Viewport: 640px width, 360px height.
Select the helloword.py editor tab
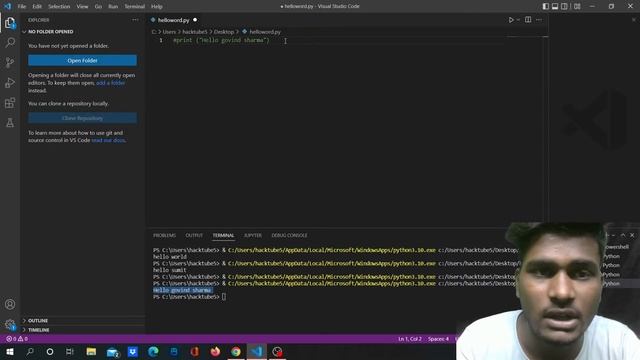click(x=173, y=20)
